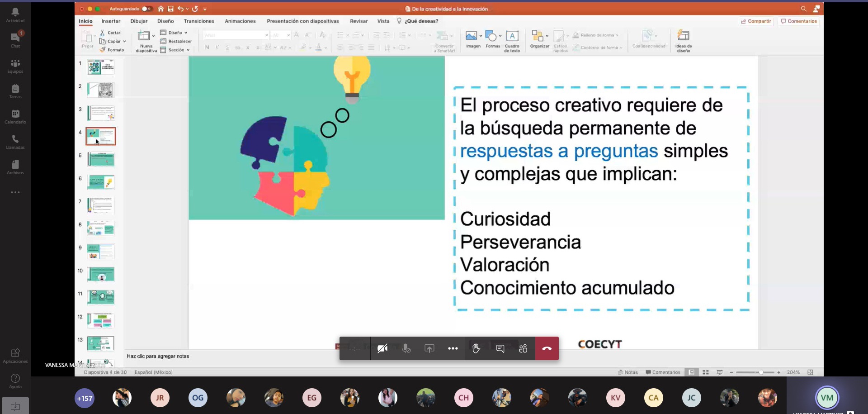Adjust the zoom slider in status bar
The width and height of the screenshot is (868, 414).
coord(761,372)
